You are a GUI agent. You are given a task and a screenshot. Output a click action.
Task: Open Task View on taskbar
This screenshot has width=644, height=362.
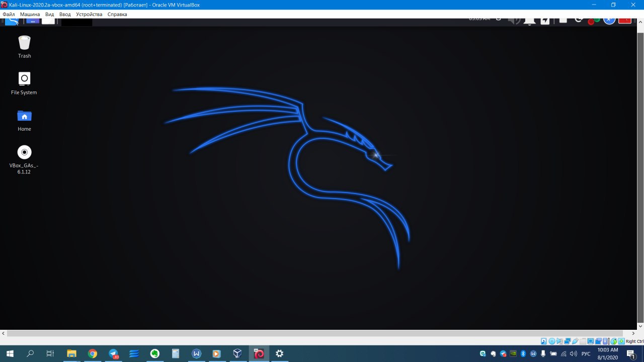coord(50,354)
